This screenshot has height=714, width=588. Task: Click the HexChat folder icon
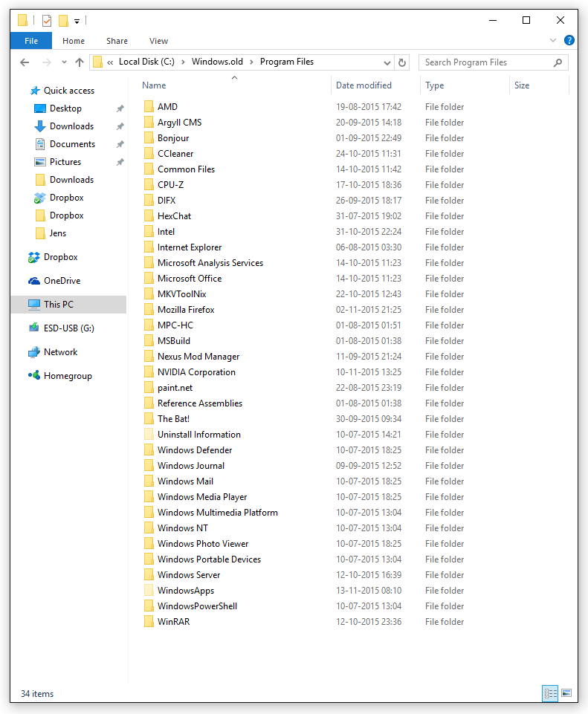pyautogui.click(x=149, y=216)
